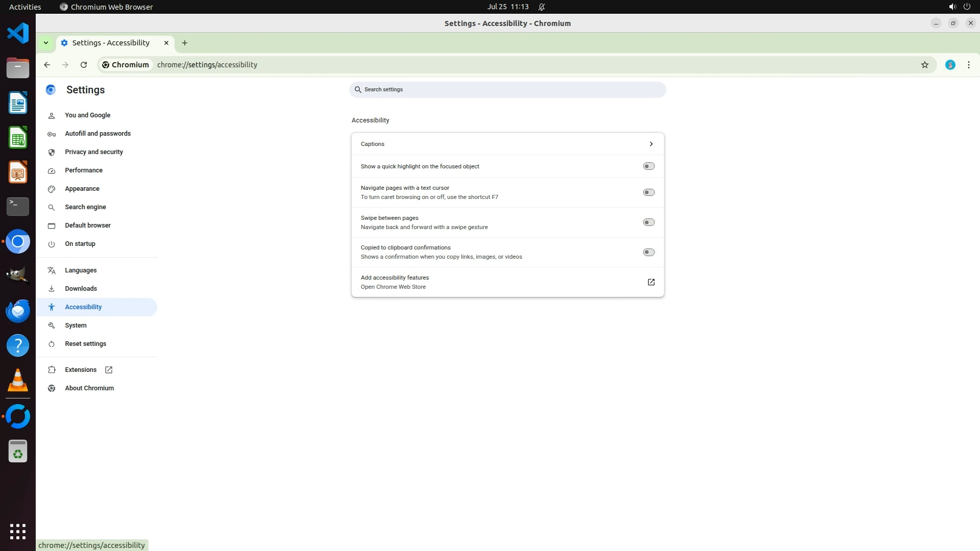980x551 pixels.
Task: Open a new tab with plus icon
Action: coord(185,43)
